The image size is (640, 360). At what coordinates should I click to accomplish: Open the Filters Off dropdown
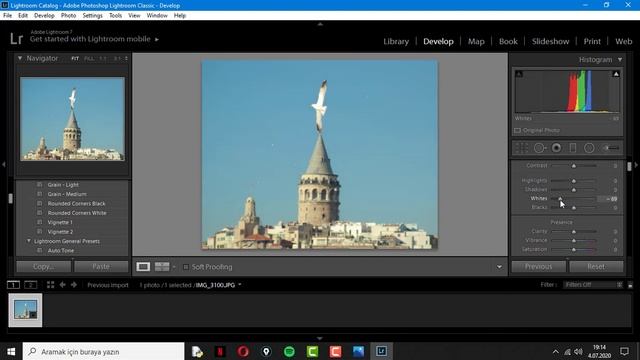[x=593, y=285]
